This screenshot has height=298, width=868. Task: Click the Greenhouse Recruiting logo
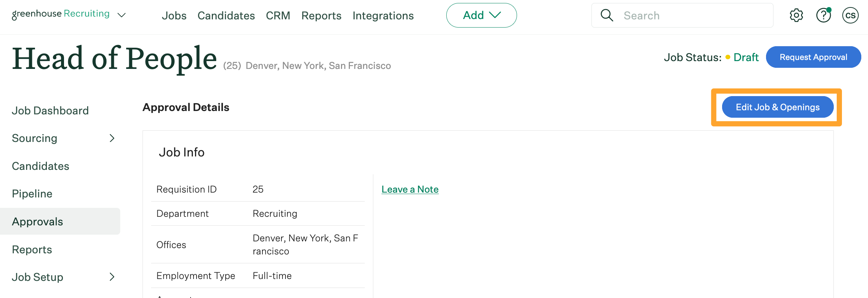point(61,14)
